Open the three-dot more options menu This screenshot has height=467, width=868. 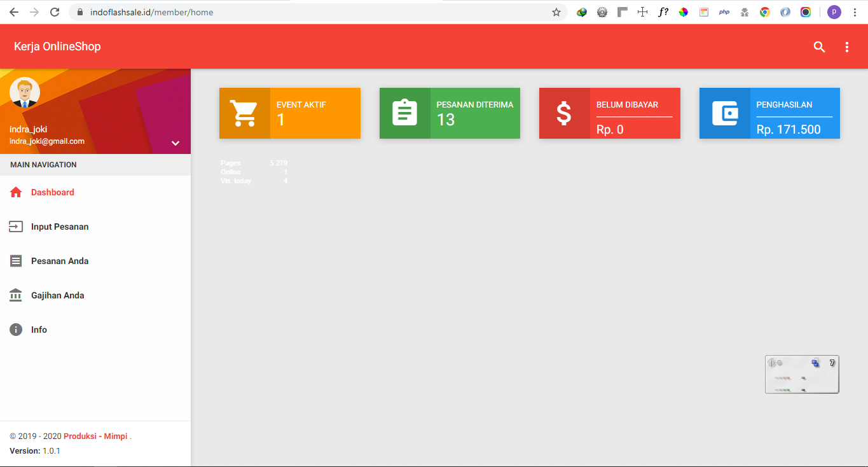846,46
